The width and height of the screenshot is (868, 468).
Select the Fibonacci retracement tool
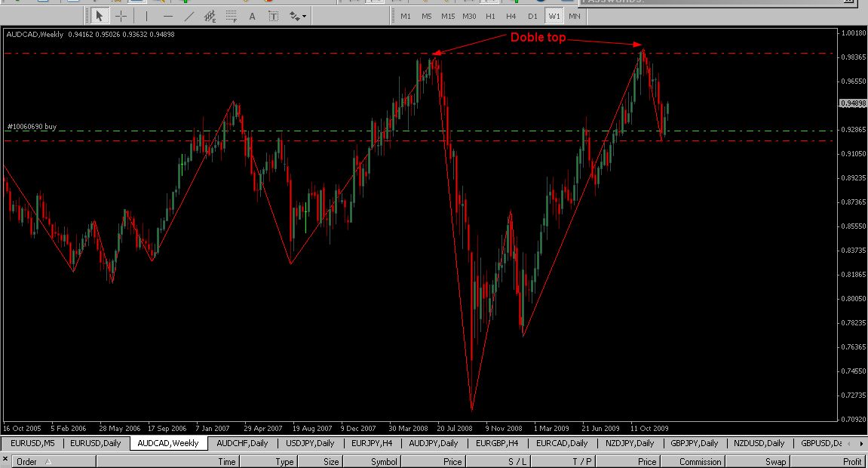(232, 16)
